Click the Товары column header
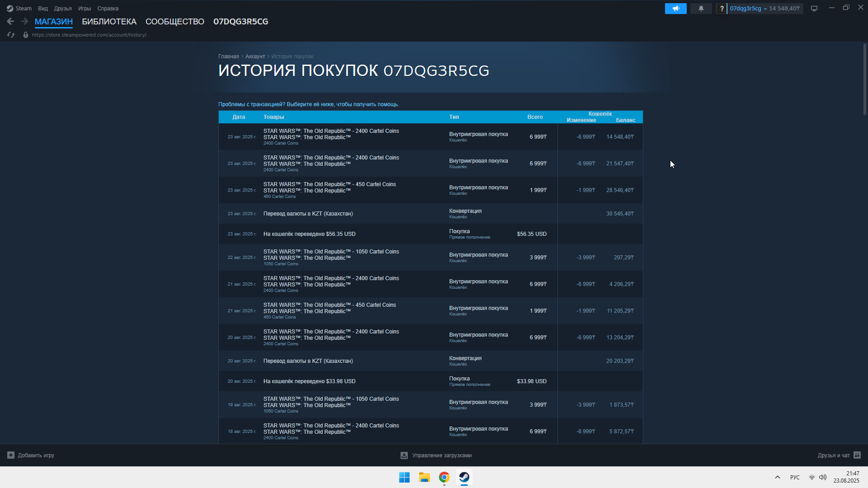This screenshot has width=868, height=488. (274, 117)
